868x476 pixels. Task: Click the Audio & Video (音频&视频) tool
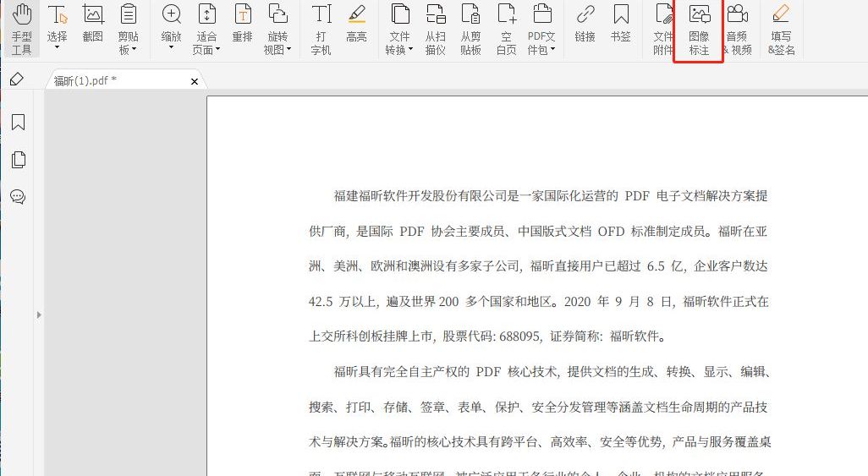(x=737, y=29)
